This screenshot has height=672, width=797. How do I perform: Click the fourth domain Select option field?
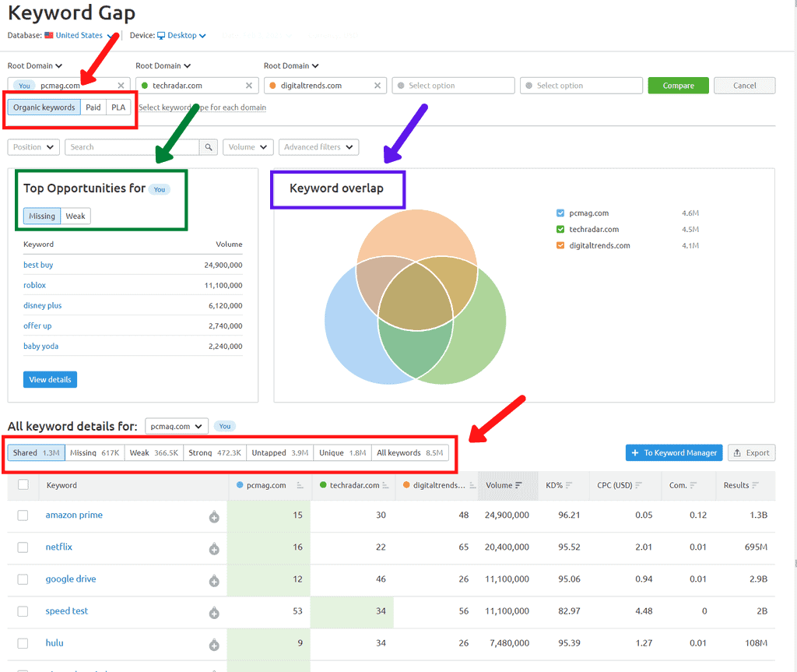(x=454, y=86)
